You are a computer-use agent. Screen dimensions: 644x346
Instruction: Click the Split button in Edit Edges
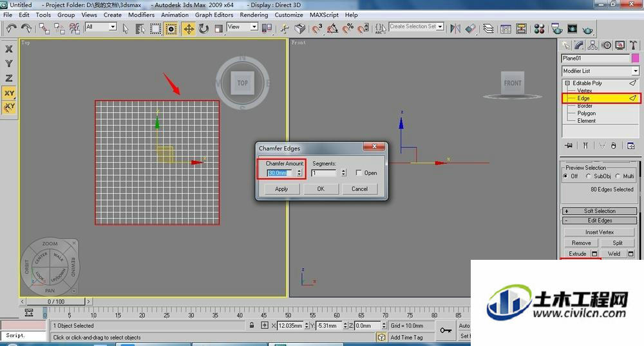click(618, 242)
